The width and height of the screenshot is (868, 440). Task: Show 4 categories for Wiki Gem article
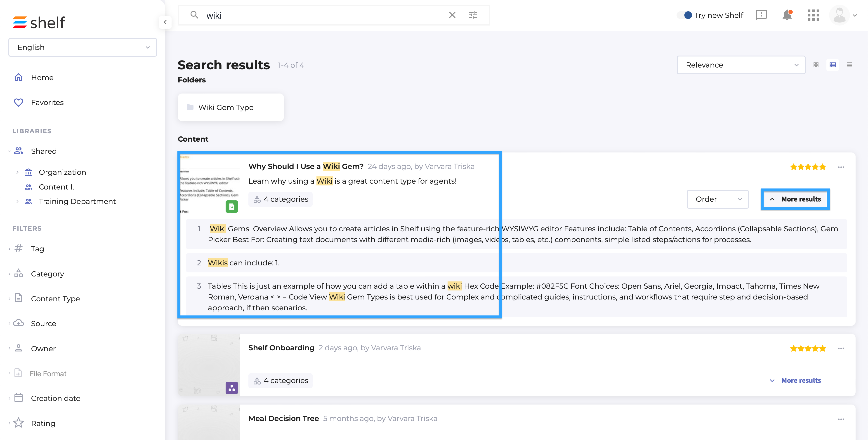click(x=281, y=199)
